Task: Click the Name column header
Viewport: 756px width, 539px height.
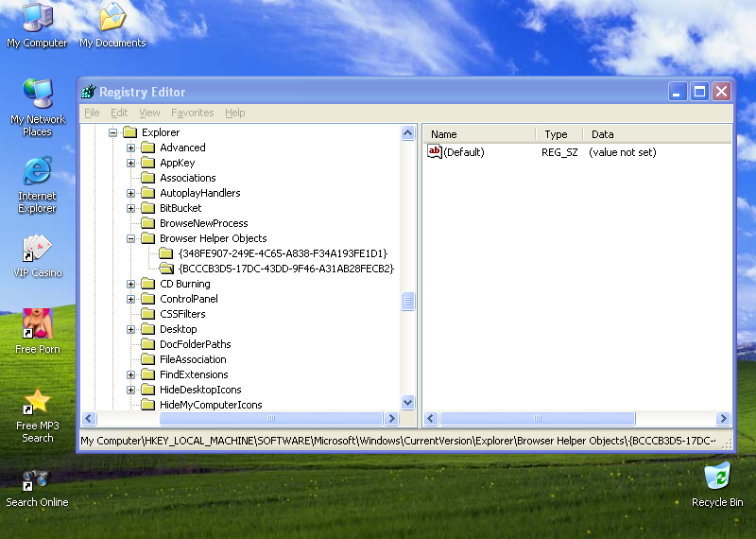Action: tap(478, 134)
